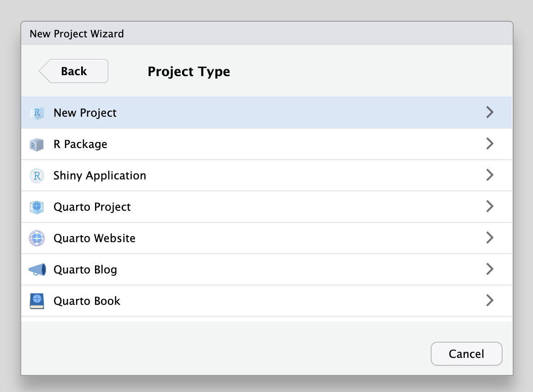Click the Quarto Book row chevron

click(x=490, y=301)
